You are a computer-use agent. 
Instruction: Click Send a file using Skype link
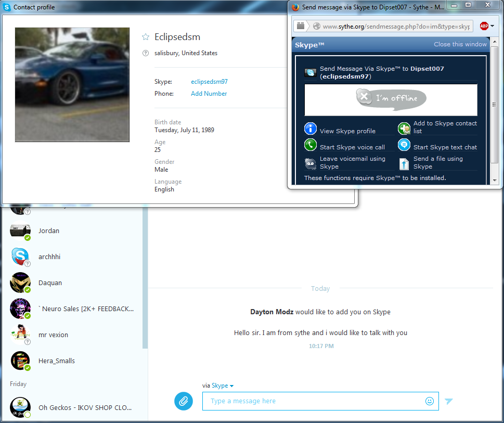coord(438,162)
